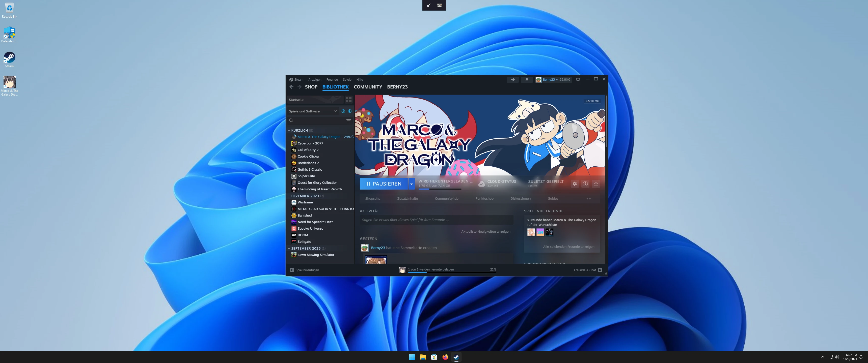Open dropdown arrow next to PAUSIEREN
868x363 pixels.
pos(412,184)
